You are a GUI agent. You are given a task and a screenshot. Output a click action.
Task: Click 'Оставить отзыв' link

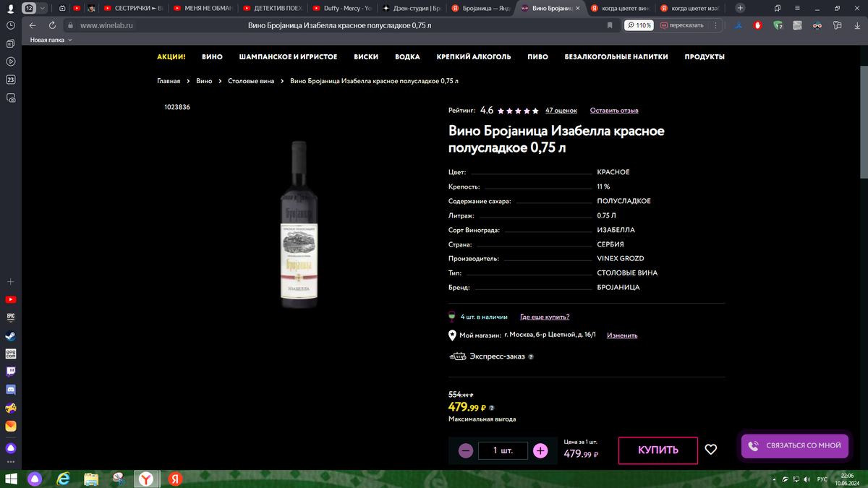(x=614, y=111)
